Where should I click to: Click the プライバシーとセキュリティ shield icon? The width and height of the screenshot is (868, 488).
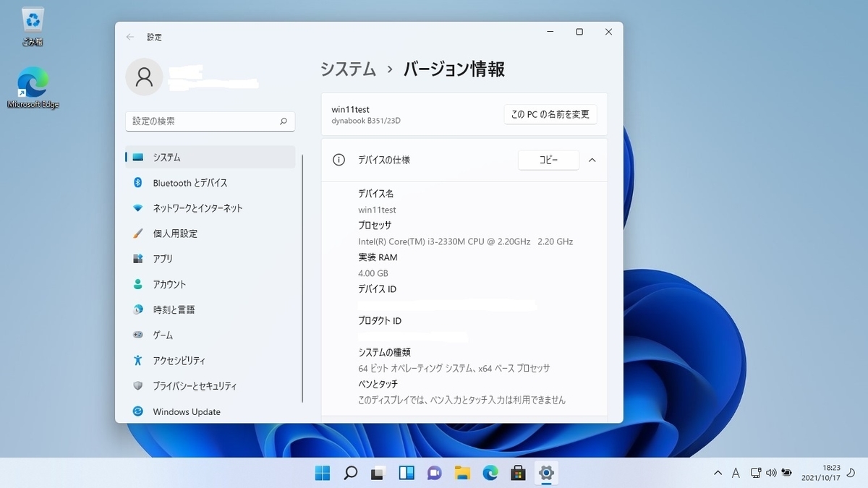tap(138, 386)
